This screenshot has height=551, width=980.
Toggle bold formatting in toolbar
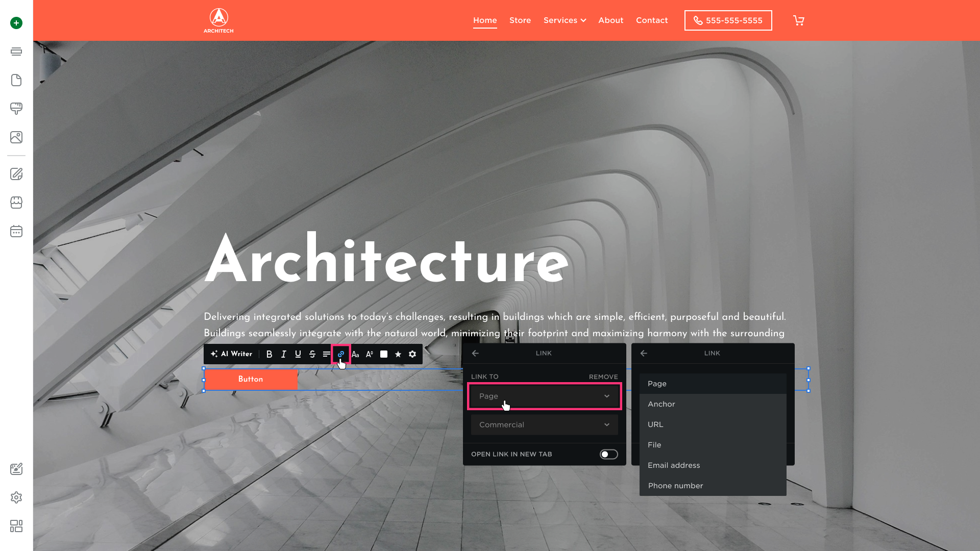269,354
